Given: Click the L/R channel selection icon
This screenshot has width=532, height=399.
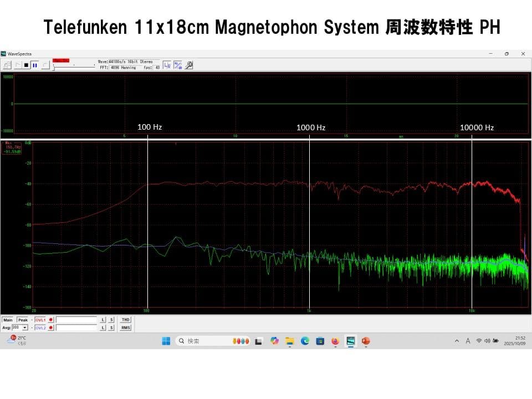Looking at the screenshot, I should tap(167, 65).
